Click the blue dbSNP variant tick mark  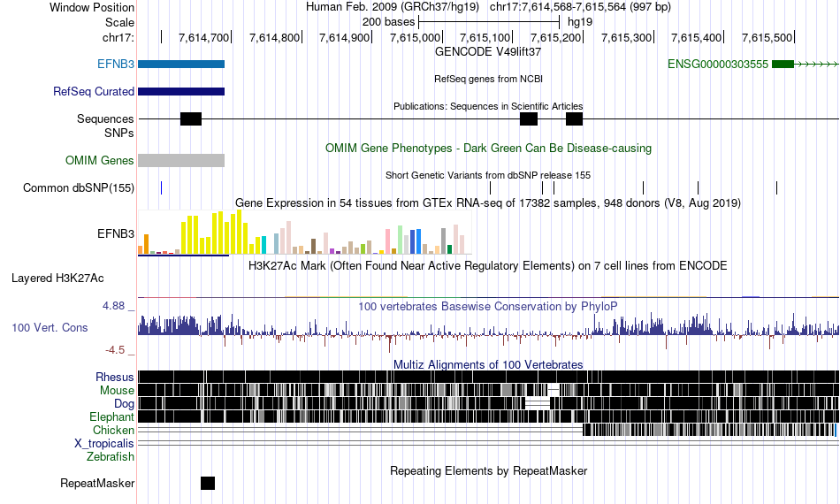pos(161,188)
